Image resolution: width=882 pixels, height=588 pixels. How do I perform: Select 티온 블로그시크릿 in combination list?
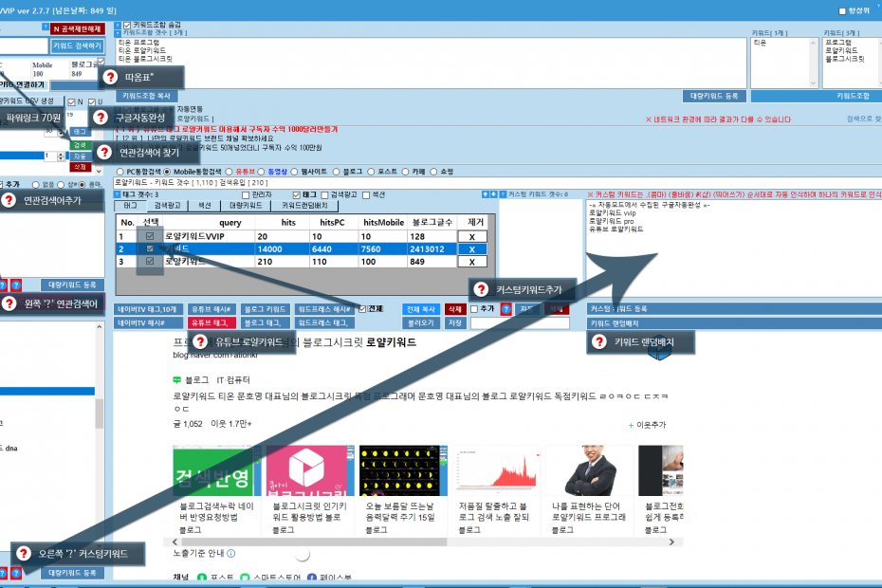coord(145,59)
